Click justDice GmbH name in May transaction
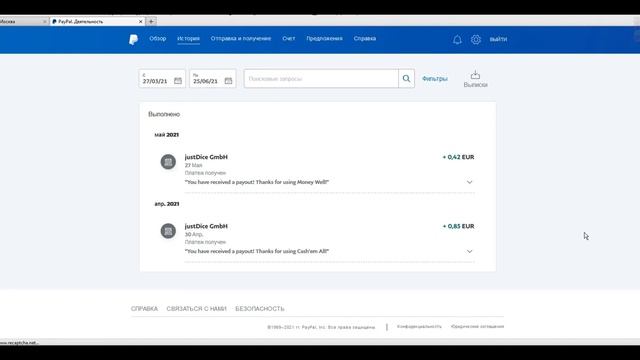The image size is (640, 360). pyautogui.click(x=206, y=157)
